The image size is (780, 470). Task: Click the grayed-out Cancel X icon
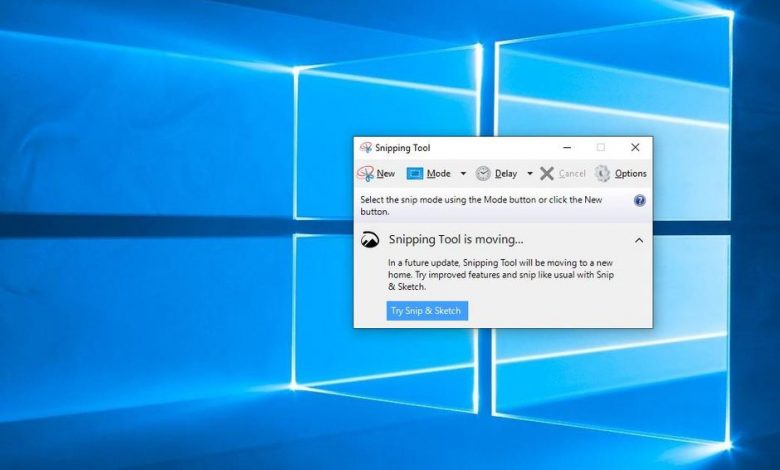(547, 173)
